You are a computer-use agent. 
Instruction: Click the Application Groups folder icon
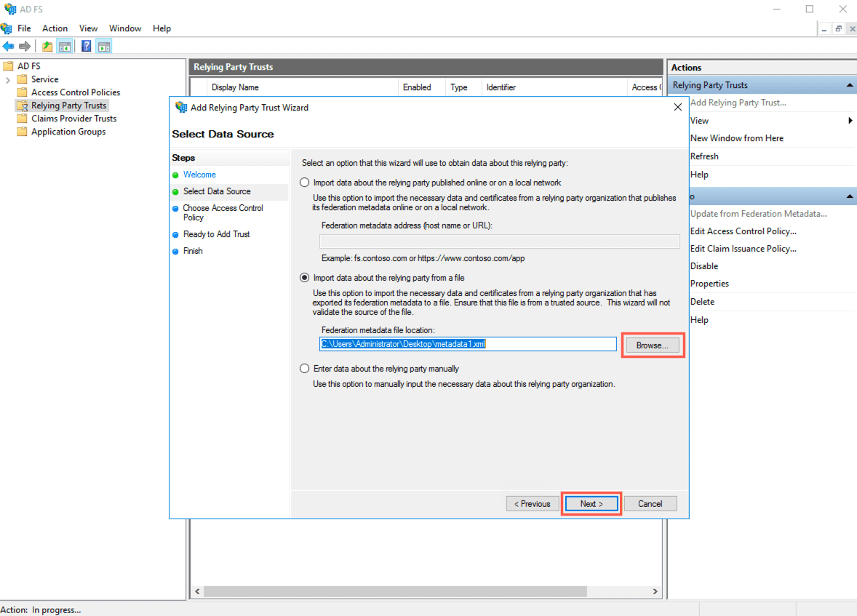coord(22,132)
